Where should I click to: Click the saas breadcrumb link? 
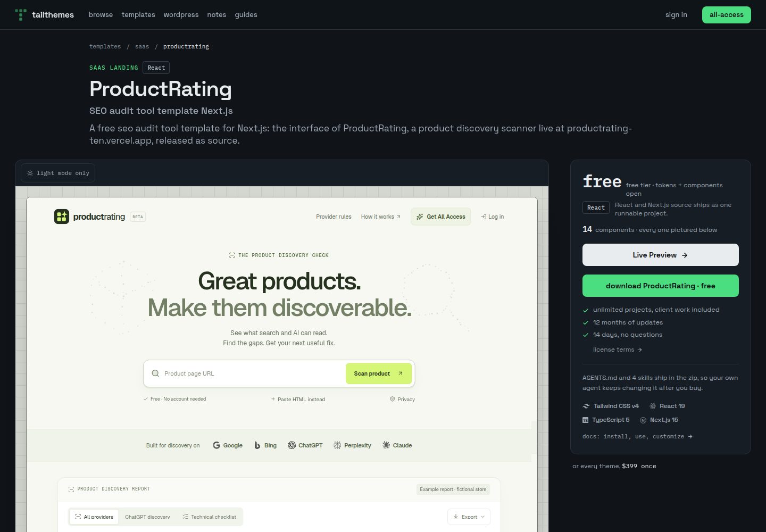click(142, 46)
